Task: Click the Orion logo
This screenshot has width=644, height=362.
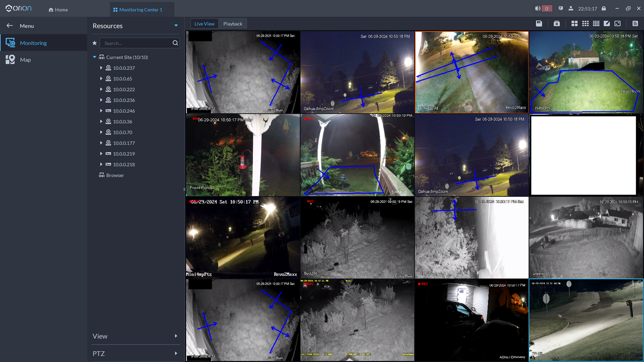Action: click(x=18, y=9)
